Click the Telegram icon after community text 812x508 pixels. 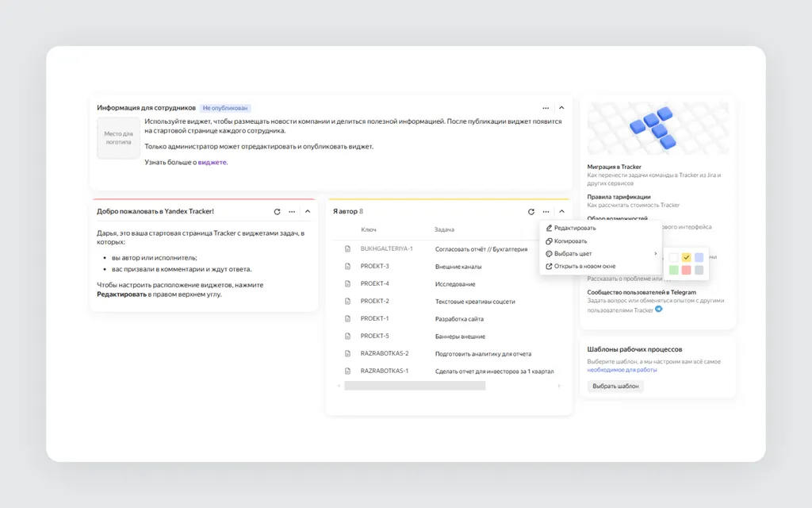[659, 309]
